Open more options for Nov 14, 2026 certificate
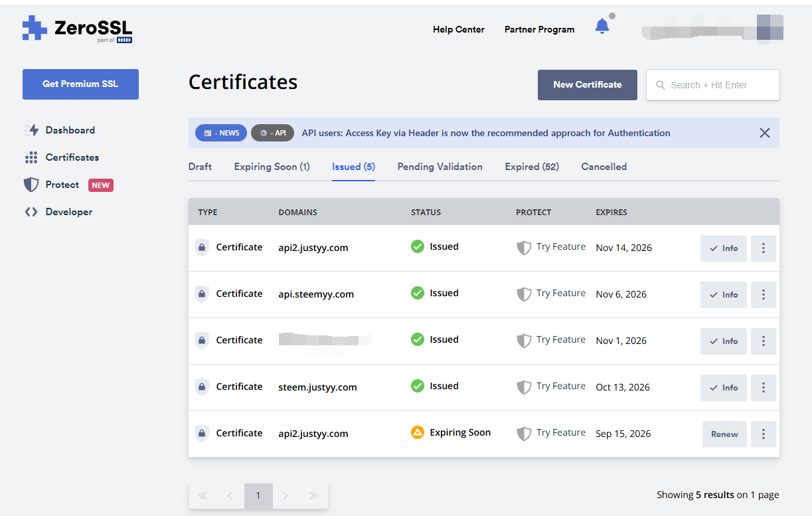 764,248
